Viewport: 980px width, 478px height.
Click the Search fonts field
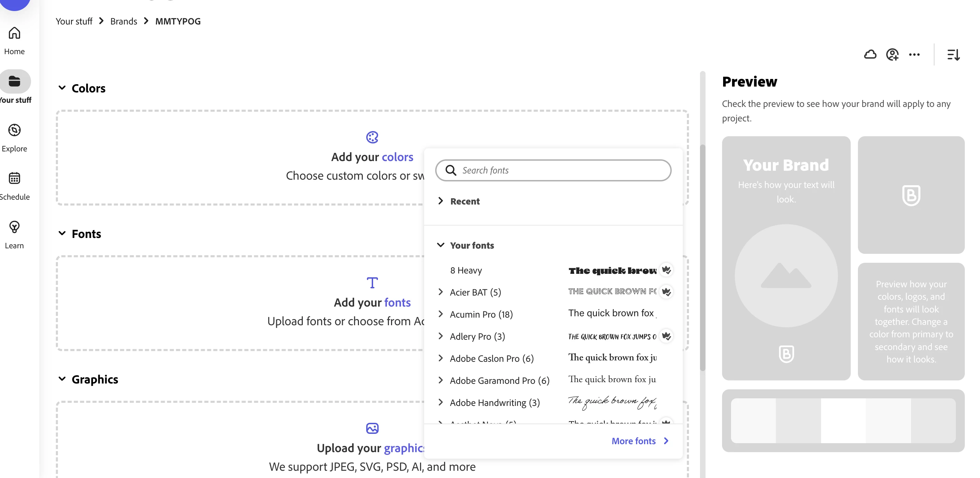tap(559, 170)
